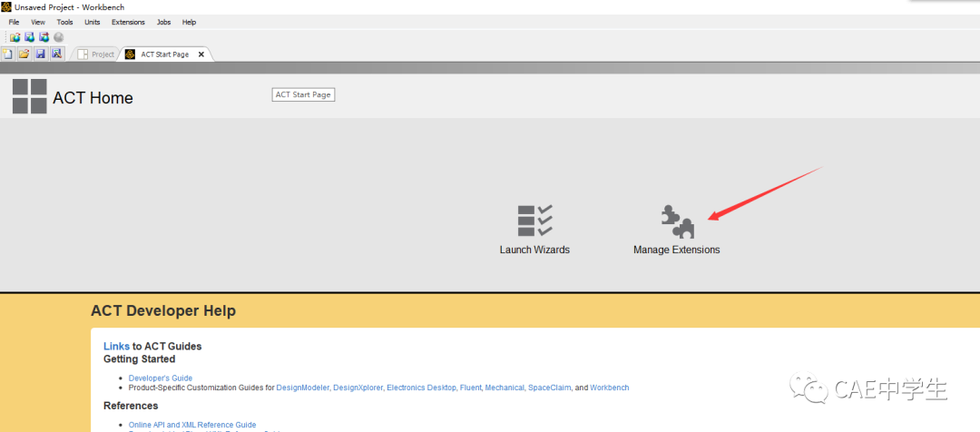
Task: Click the Manage Extensions puzzle-pieces icon
Action: point(678,221)
